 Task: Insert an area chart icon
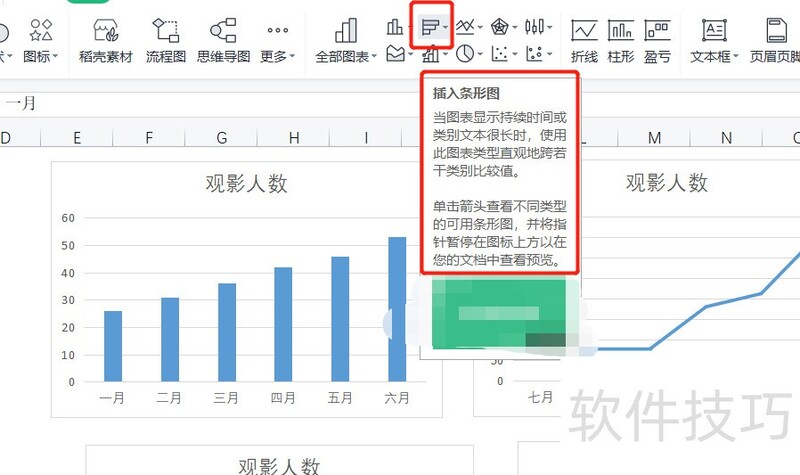[396, 53]
